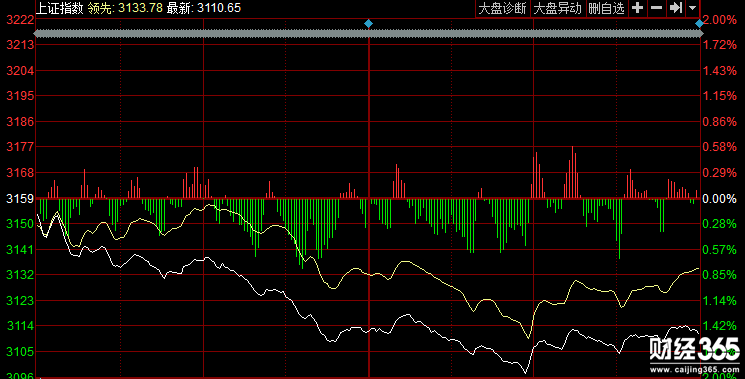Image resolution: width=745 pixels, height=379 pixels.
Task: Open the small triangle dropdown menu
Action: tap(692, 8)
